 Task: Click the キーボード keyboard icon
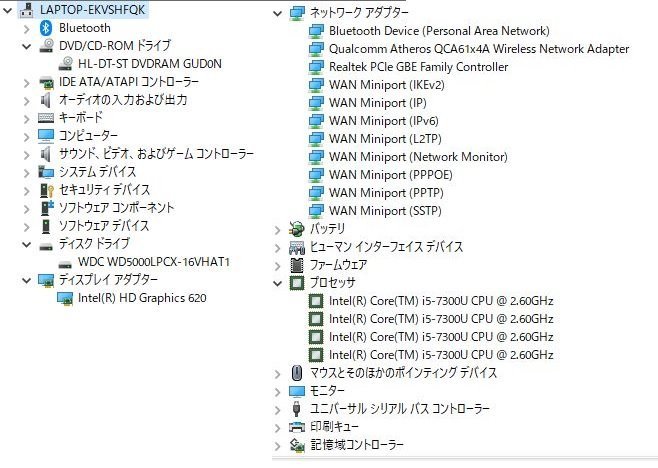[46, 118]
